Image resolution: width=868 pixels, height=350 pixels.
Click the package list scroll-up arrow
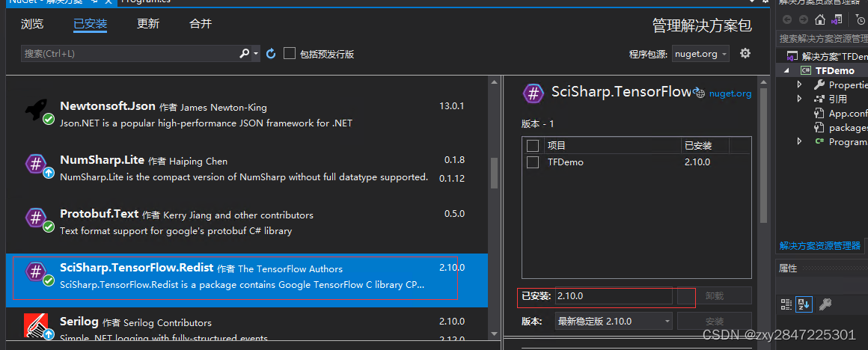point(494,82)
